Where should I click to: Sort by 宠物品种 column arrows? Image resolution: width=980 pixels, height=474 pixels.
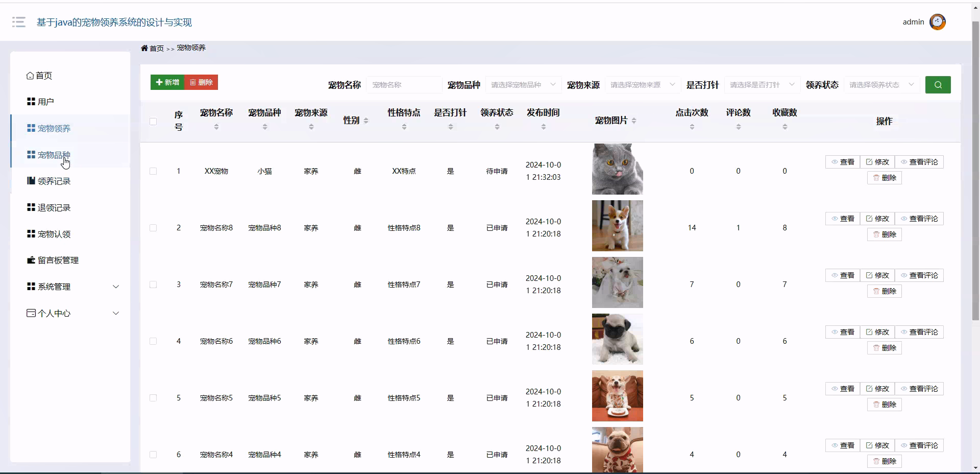[x=265, y=127]
